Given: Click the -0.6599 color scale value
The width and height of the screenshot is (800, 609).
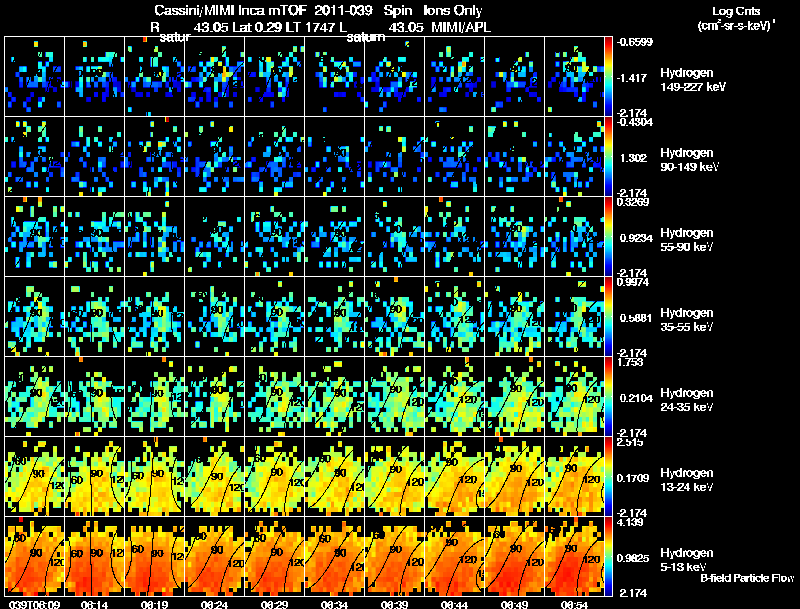Looking at the screenshot, I should coord(634,42).
